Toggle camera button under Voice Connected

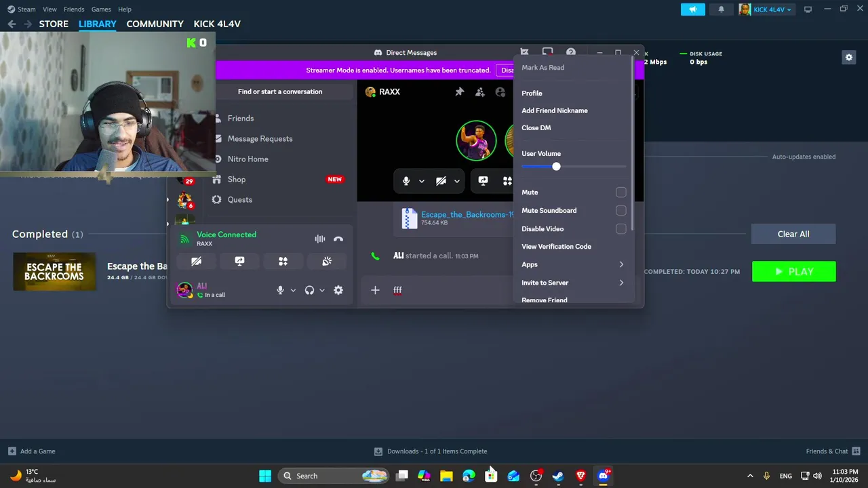click(197, 261)
